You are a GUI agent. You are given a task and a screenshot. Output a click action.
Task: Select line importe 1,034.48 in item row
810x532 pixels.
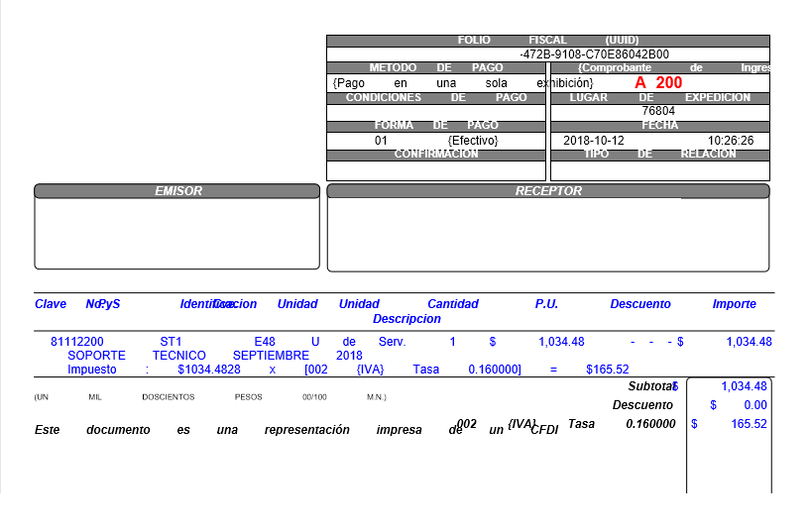click(x=749, y=342)
